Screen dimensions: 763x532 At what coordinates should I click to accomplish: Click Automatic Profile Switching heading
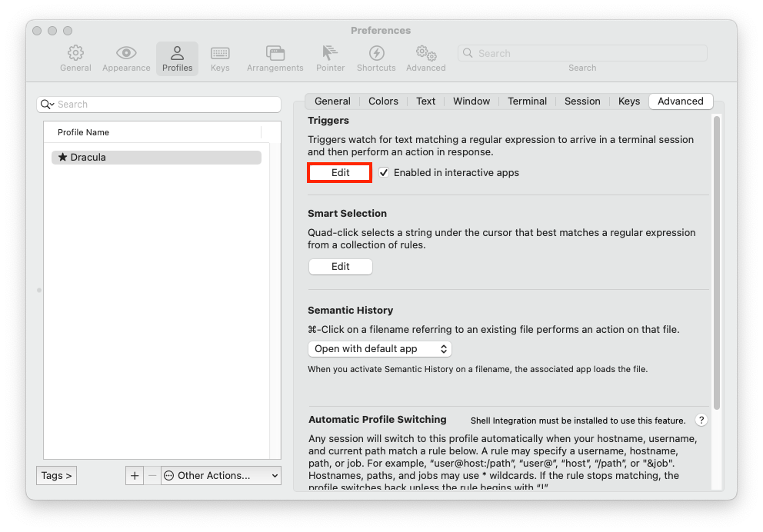pos(377,419)
